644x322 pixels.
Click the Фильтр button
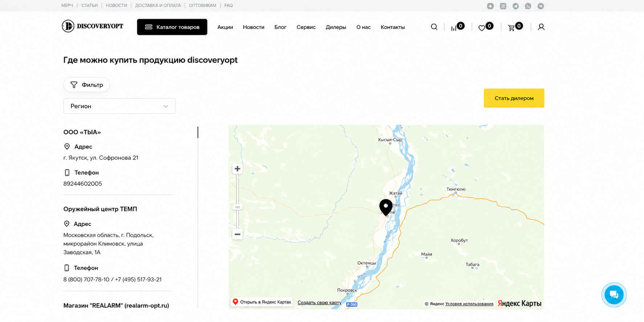pyautogui.click(x=87, y=85)
